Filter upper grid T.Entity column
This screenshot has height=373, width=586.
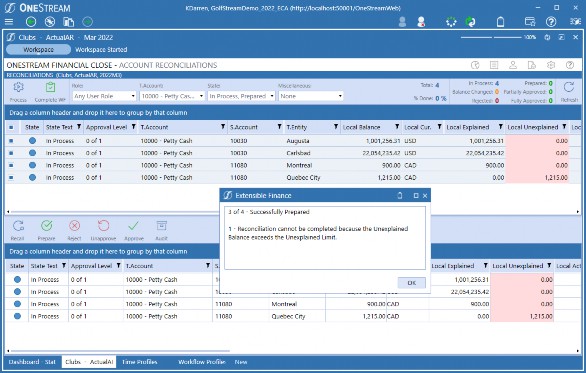click(336, 127)
